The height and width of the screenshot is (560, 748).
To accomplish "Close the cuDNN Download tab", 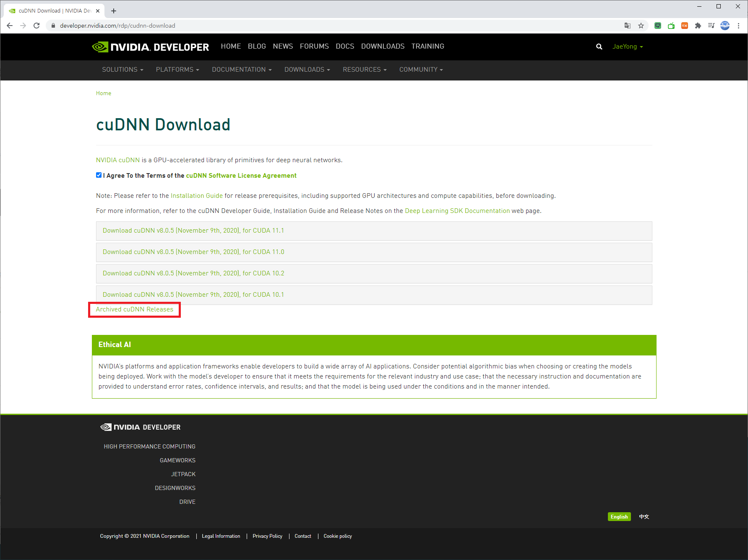I will pos(98,11).
